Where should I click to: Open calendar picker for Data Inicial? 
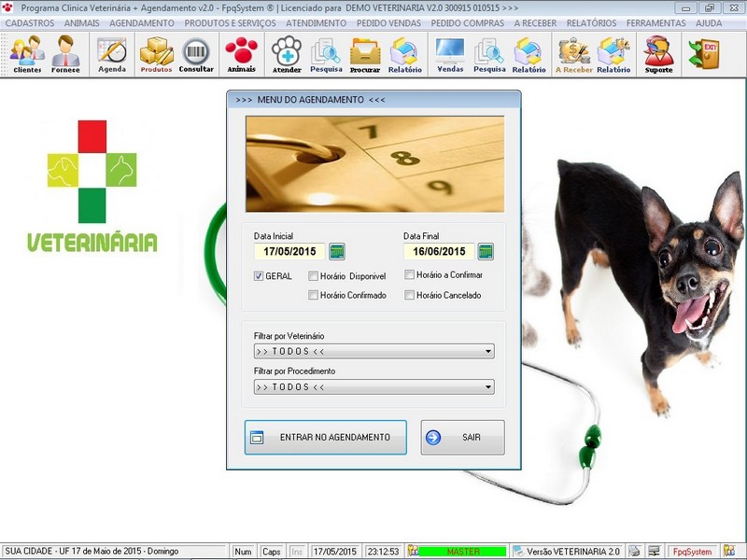pos(337,251)
